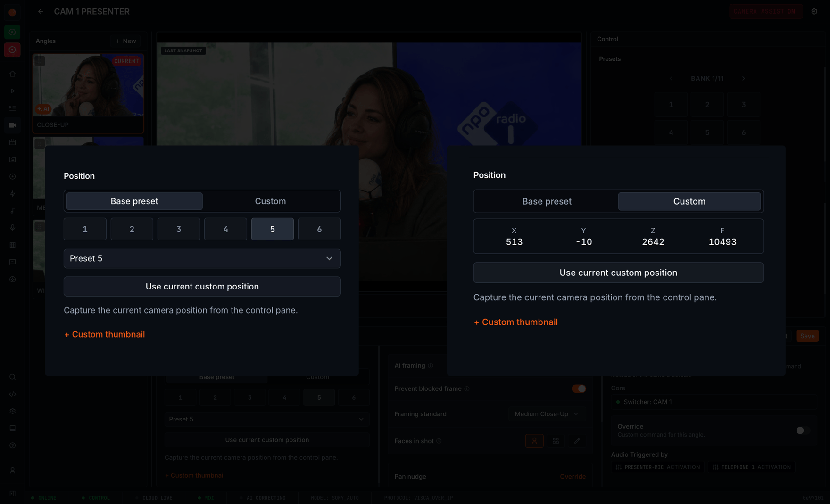Select Custom tab in left overlay

click(270, 201)
